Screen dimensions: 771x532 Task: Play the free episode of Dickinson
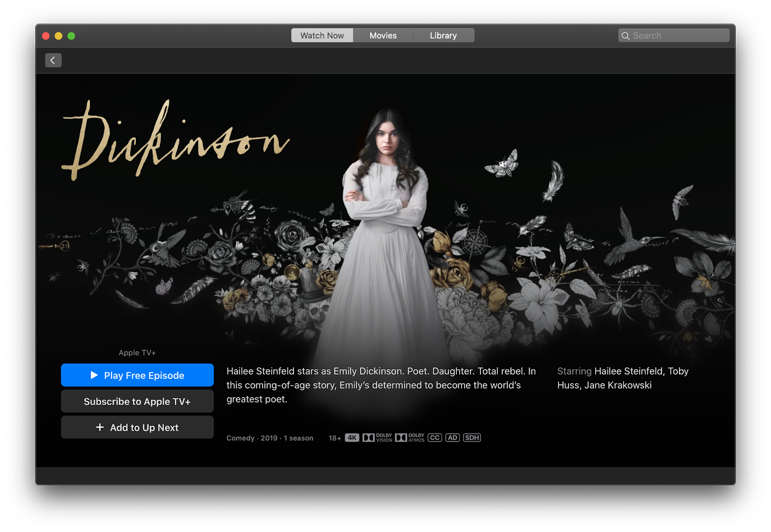[137, 375]
